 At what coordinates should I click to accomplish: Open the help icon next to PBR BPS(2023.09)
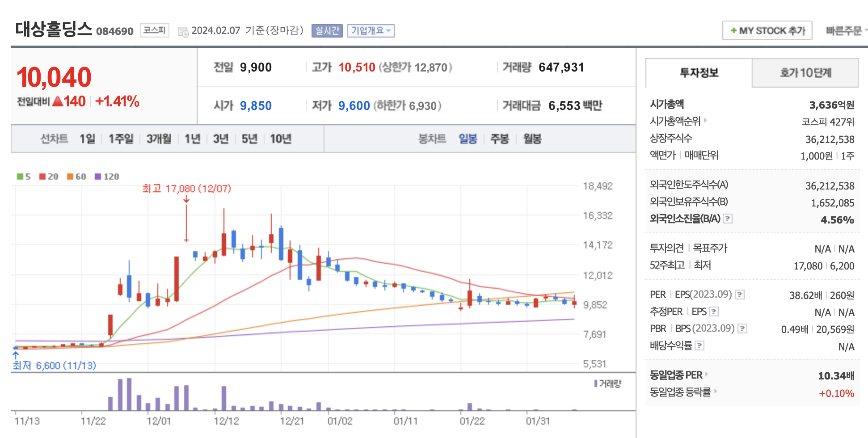[742, 329]
